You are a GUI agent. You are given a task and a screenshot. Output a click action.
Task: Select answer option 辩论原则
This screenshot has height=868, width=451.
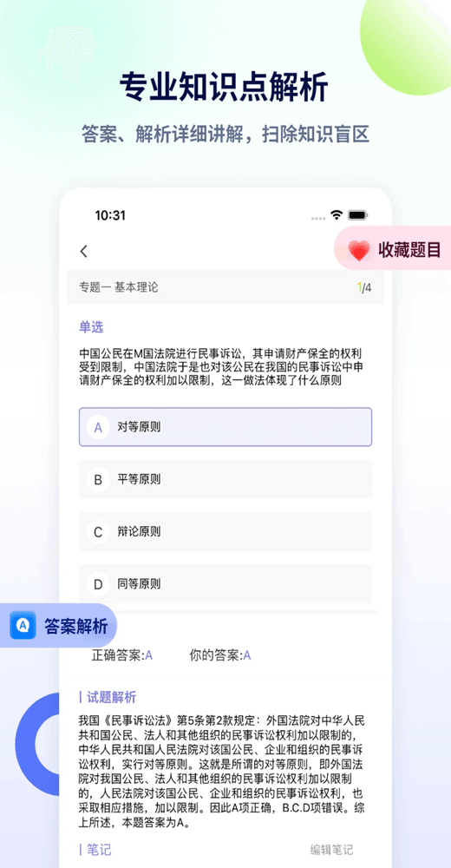225,531
